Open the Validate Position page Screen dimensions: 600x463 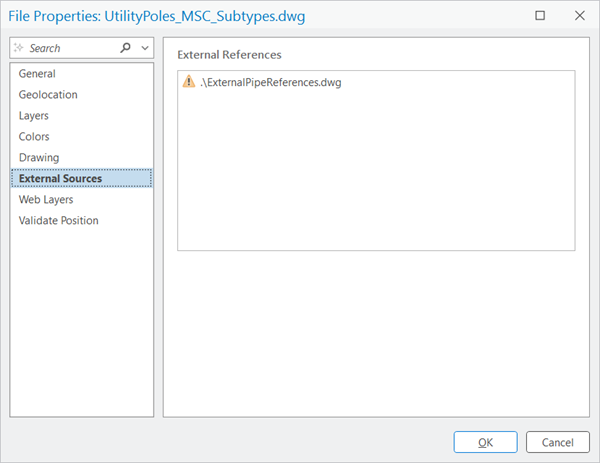[x=58, y=221]
